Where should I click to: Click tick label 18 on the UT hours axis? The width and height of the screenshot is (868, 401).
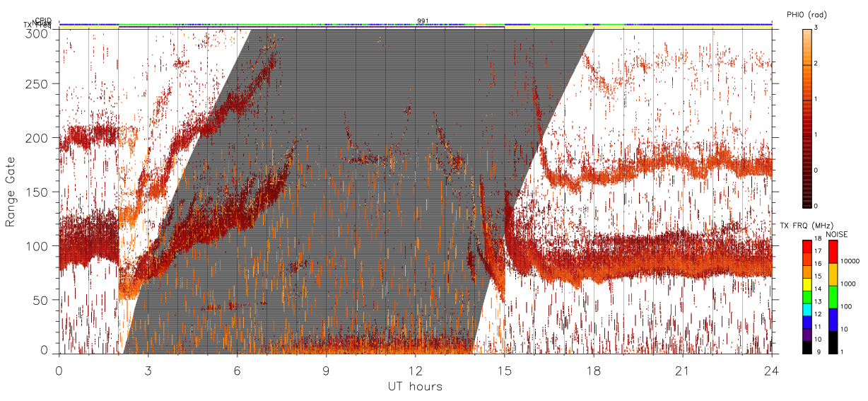[594, 370]
